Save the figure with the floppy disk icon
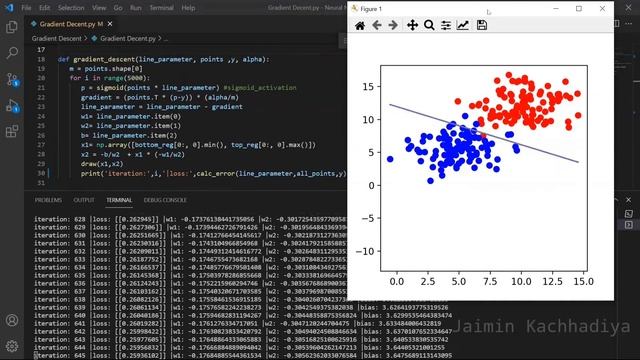640x360 pixels. coord(482,25)
